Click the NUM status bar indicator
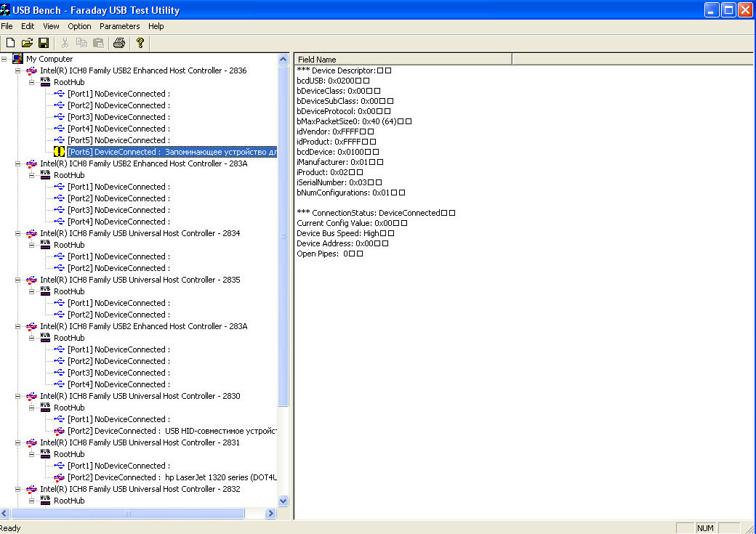This screenshot has width=756, height=534. 705,527
